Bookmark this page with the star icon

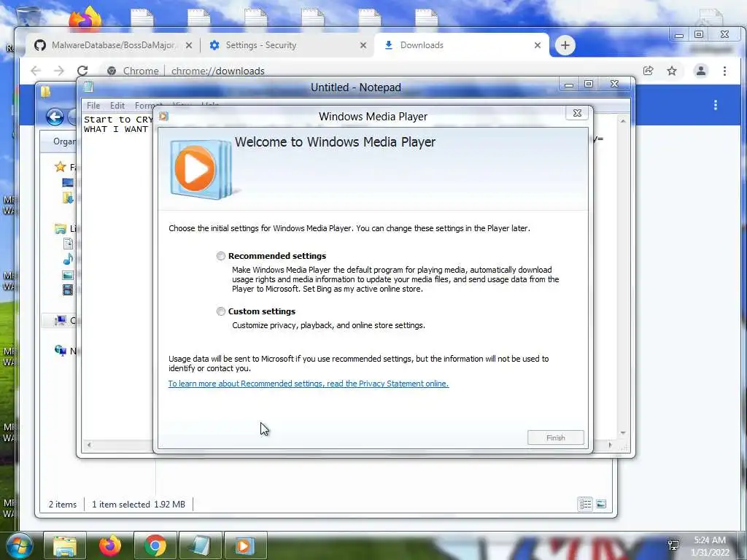[672, 71]
